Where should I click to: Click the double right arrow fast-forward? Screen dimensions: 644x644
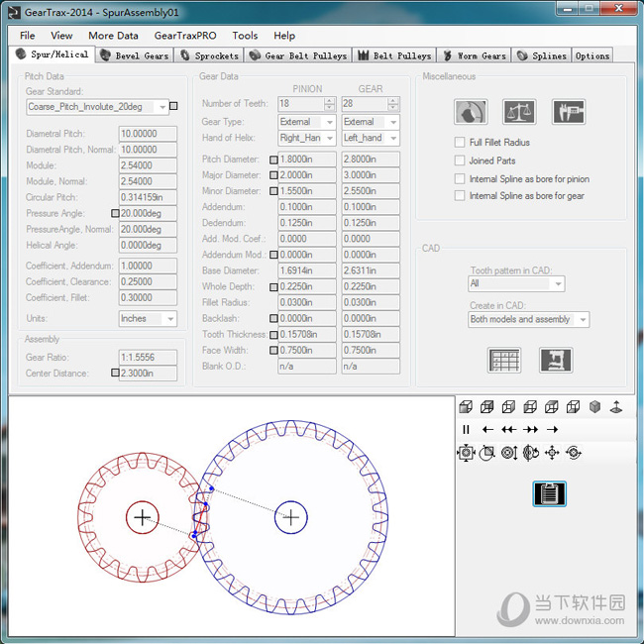[x=530, y=429]
